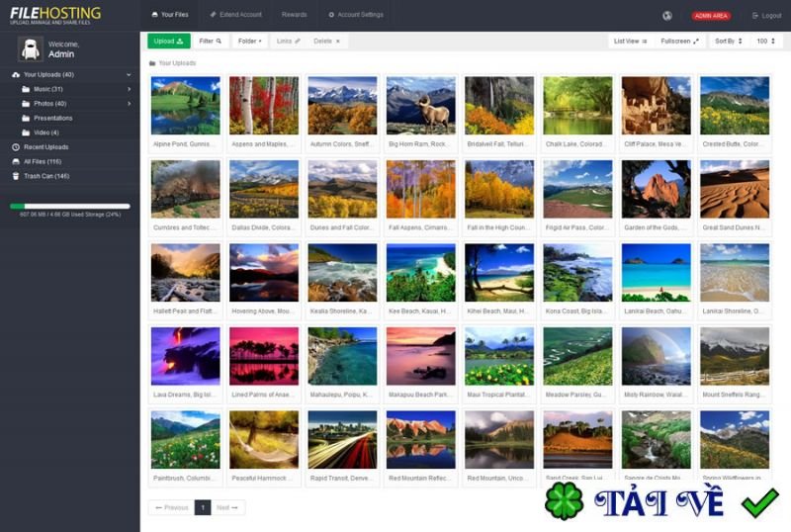791x532 pixels.
Task: Select the Big Horn Ram thumbnail
Action: (x=421, y=106)
